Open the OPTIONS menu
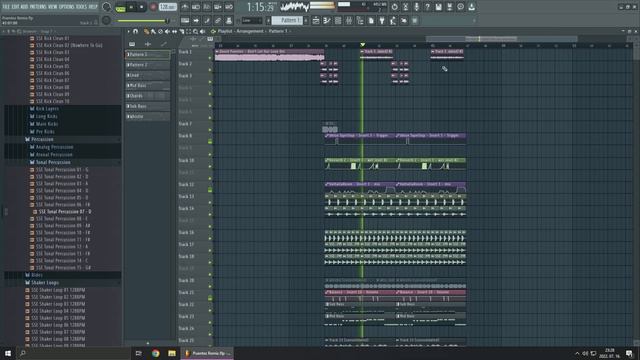This screenshot has width=640, height=360. (67, 7)
